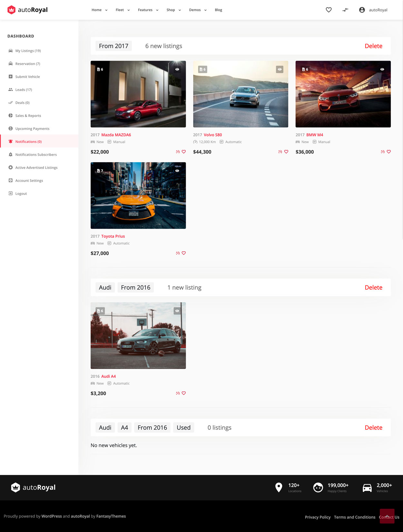The image size is (403, 532).
Task: Expand the Shop menu dropdown
Action: 174,10
